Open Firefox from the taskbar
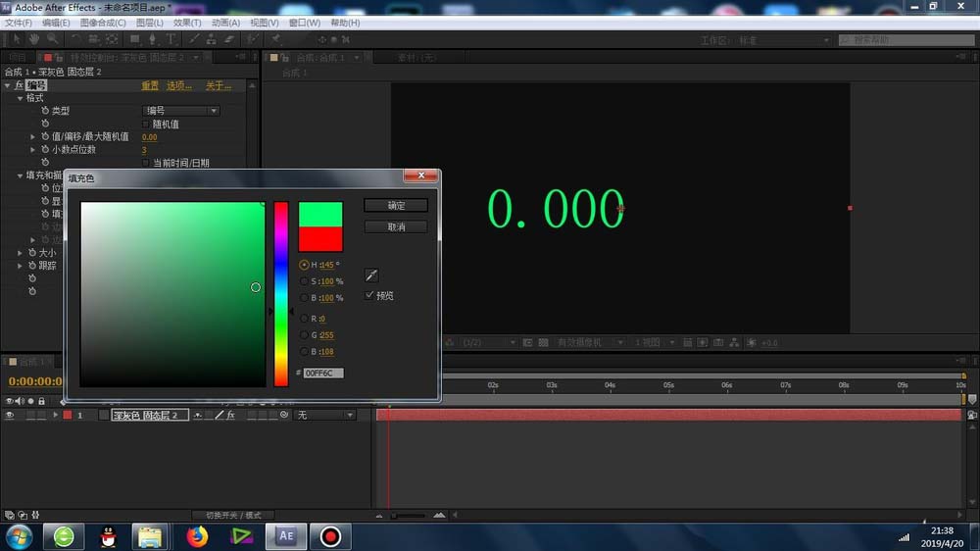Screen dimensions: 980x551 (x=198, y=536)
